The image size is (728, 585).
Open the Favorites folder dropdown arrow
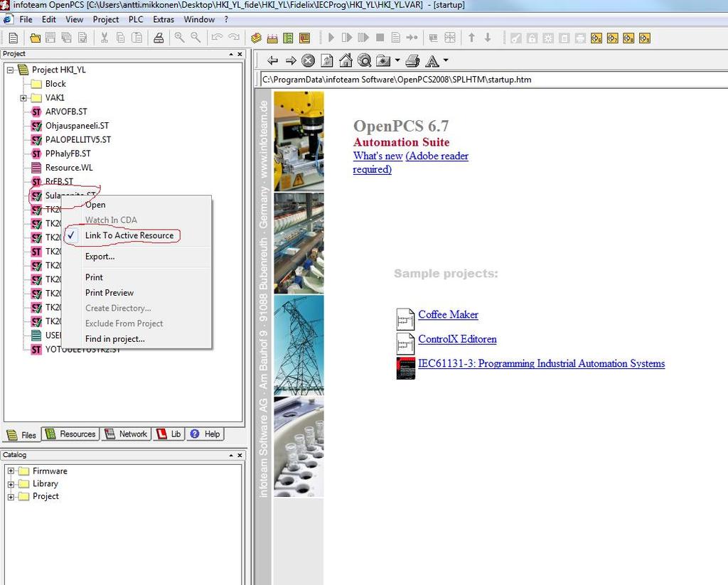[x=397, y=60]
